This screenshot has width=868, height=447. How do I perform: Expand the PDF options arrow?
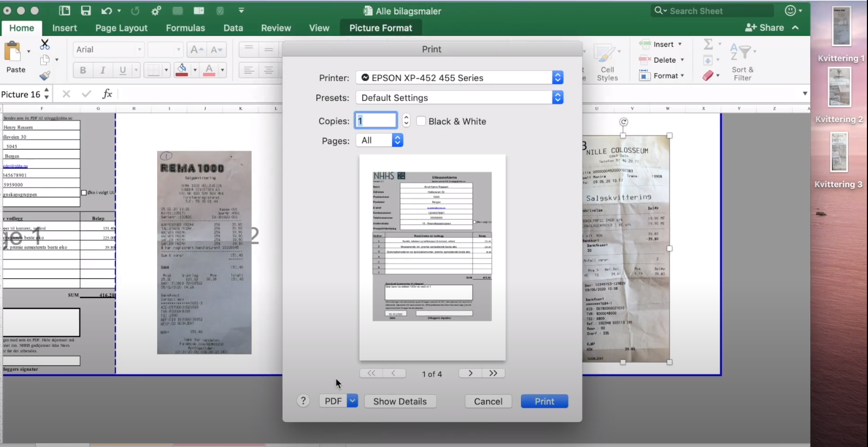pyautogui.click(x=352, y=401)
